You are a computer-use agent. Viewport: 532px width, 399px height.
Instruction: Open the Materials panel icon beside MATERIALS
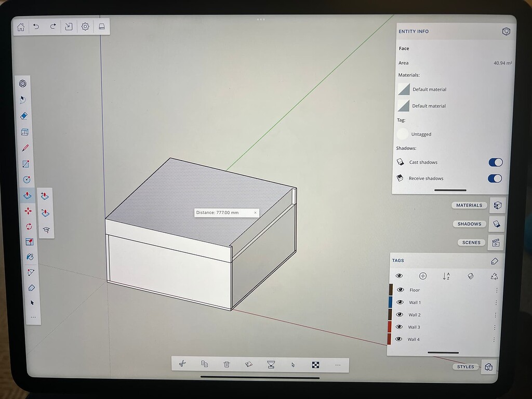[x=497, y=205]
